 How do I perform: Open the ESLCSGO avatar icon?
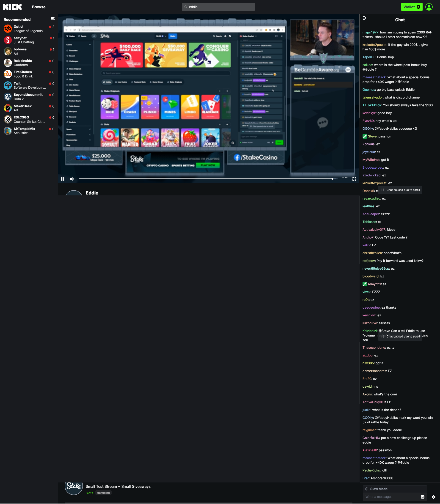click(x=8, y=119)
